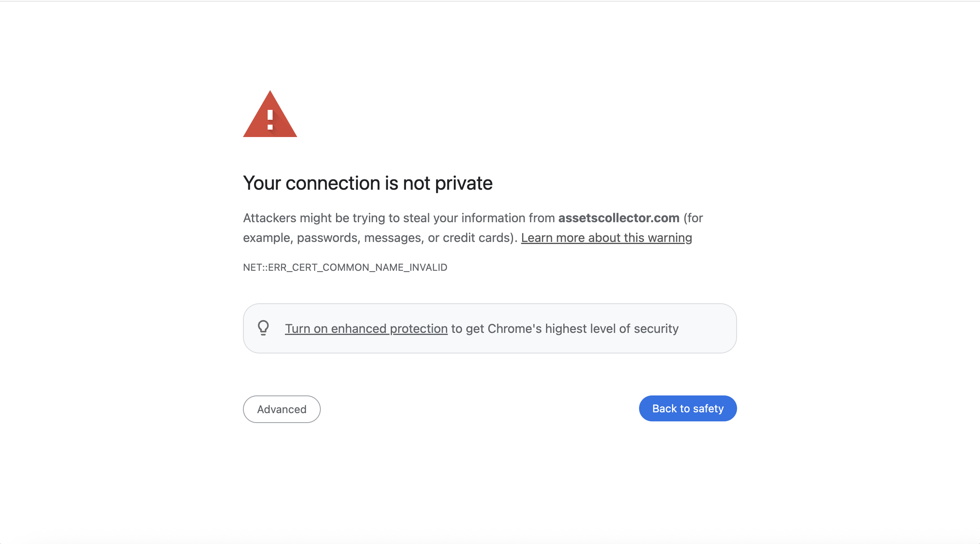This screenshot has width=980, height=544.
Task: Select the heading "Your connection is not private"
Action: [368, 183]
